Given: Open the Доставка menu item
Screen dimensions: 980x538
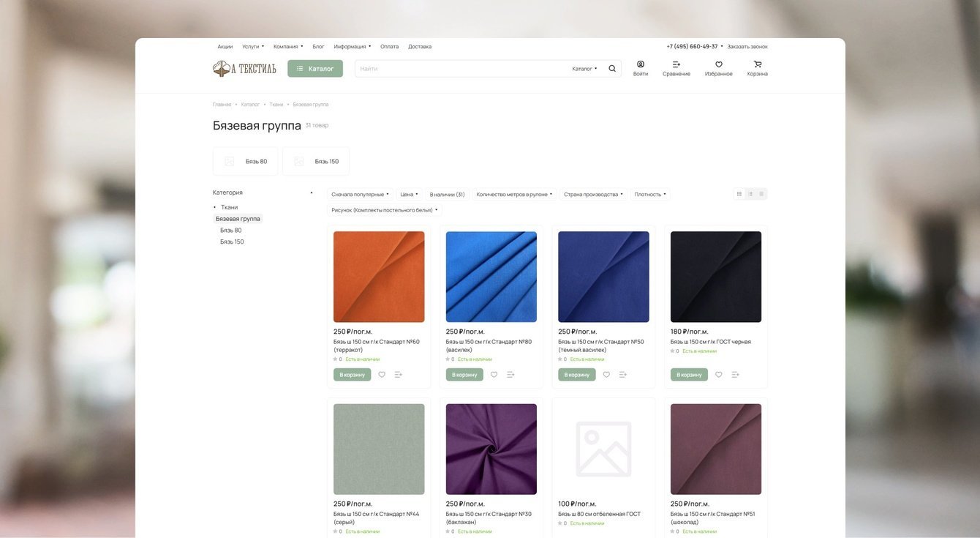Looking at the screenshot, I should tap(420, 47).
